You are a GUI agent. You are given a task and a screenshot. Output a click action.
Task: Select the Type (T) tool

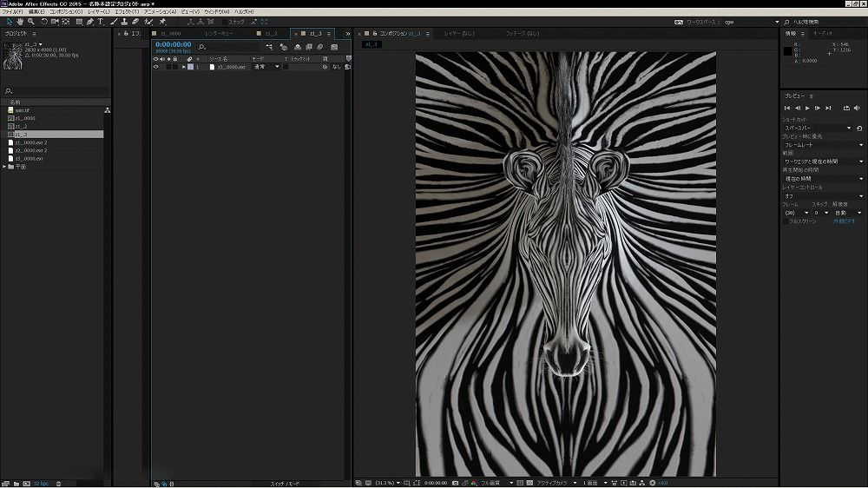click(x=101, y=22)
